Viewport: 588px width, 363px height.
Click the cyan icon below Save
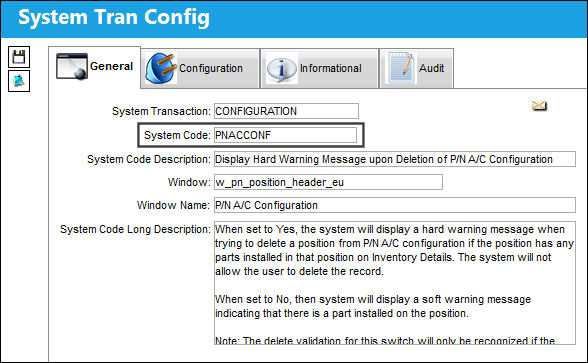(x=19, y=81)
